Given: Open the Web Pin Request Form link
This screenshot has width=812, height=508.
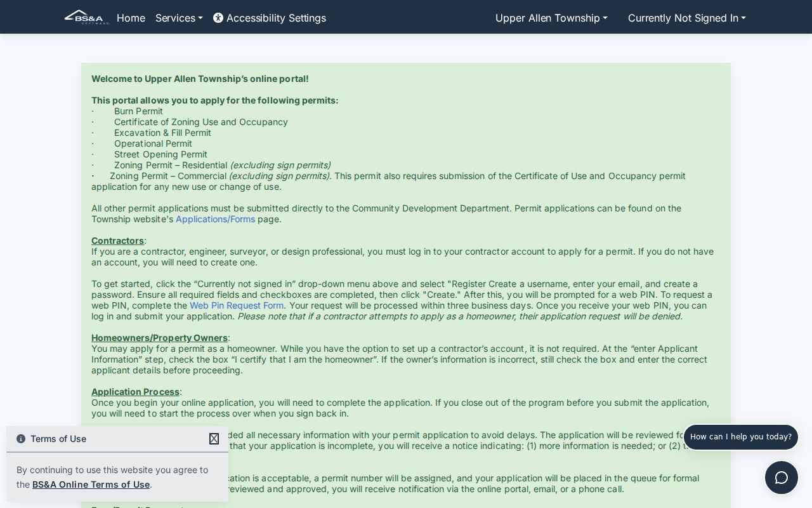Looking at the screenshot, I should coord(237,305).
